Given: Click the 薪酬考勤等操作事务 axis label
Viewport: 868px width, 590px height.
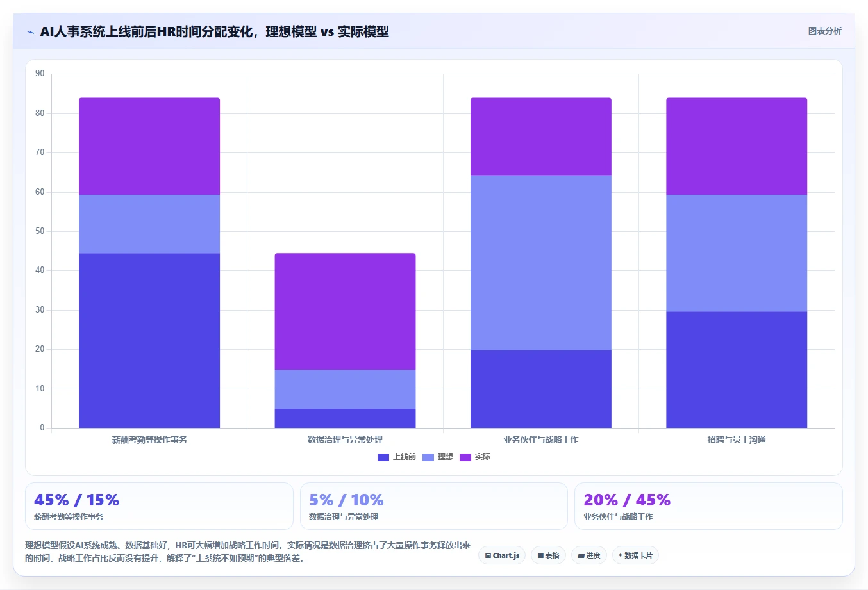Looking at the screenshot, I should 149,439.
